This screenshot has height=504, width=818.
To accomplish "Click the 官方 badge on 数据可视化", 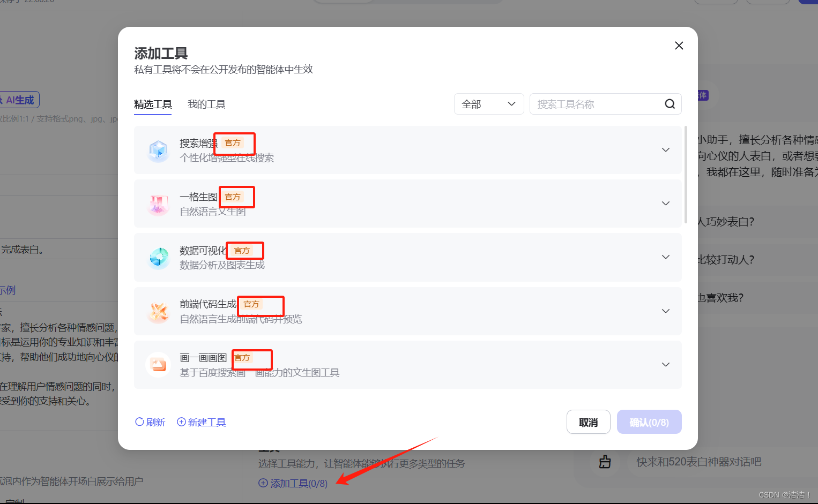I will [x=242, y=250].
